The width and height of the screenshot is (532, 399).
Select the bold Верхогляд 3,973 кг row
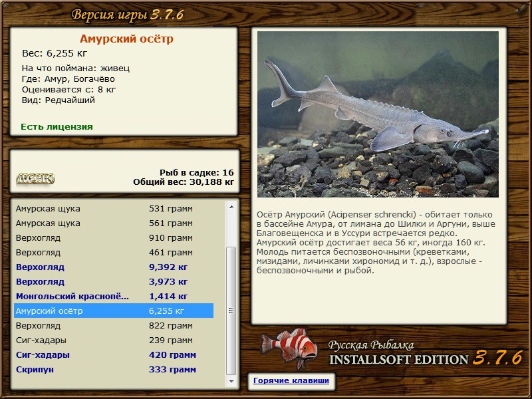pyautogui.click(x=114, y=281)
